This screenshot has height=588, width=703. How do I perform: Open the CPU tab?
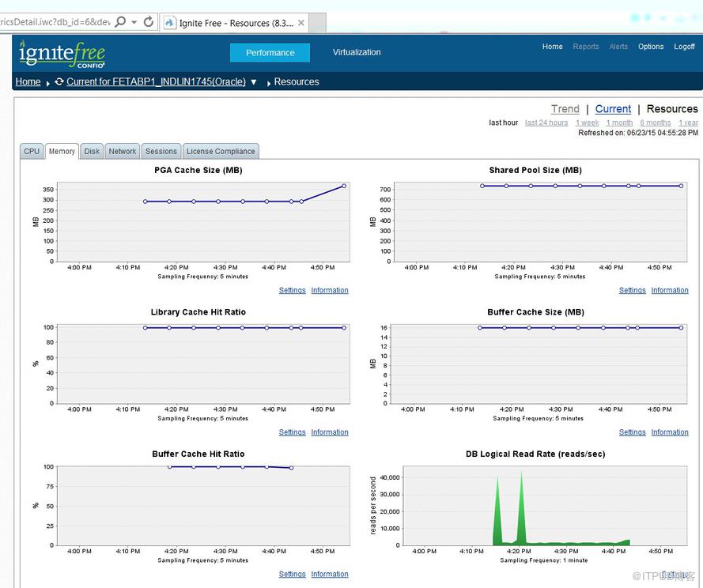pos(32,151)
